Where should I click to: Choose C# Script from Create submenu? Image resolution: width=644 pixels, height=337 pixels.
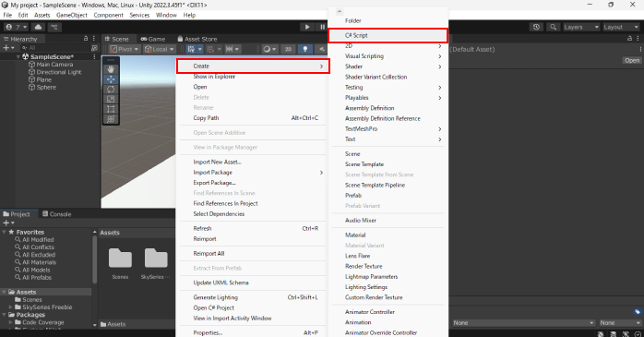388,35
